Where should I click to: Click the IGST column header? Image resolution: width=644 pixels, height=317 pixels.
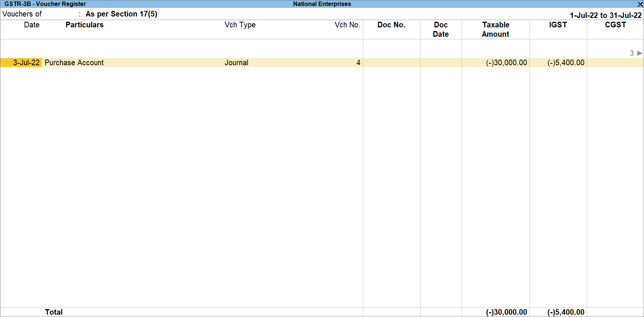(x=558, y=25)
